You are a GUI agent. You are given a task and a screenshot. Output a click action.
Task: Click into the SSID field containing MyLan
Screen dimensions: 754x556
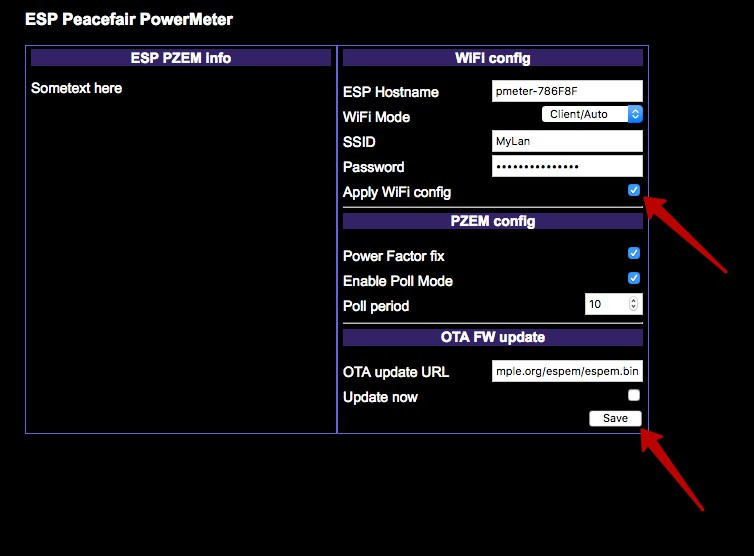click(x=567, y=141)
